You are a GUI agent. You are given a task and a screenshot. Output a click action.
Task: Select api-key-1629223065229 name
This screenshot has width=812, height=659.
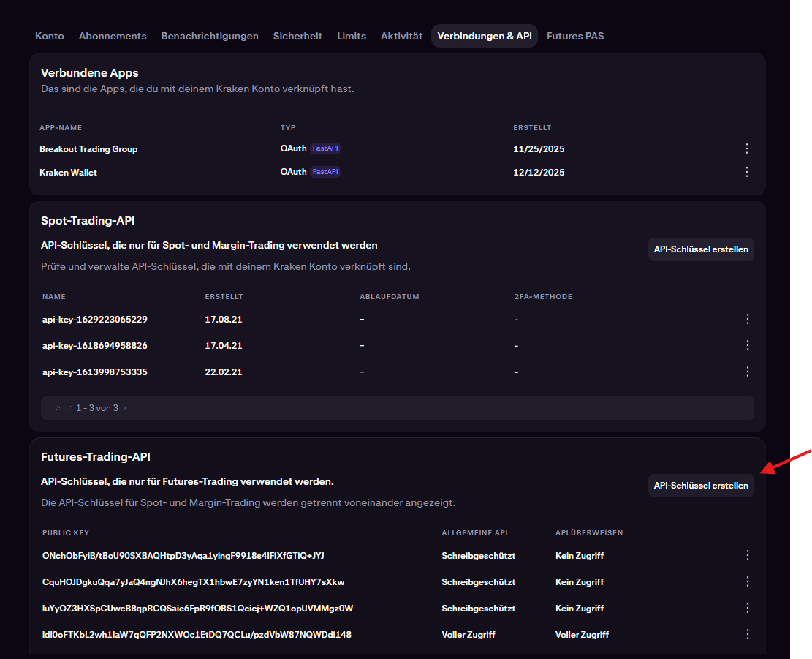(95, 320)
